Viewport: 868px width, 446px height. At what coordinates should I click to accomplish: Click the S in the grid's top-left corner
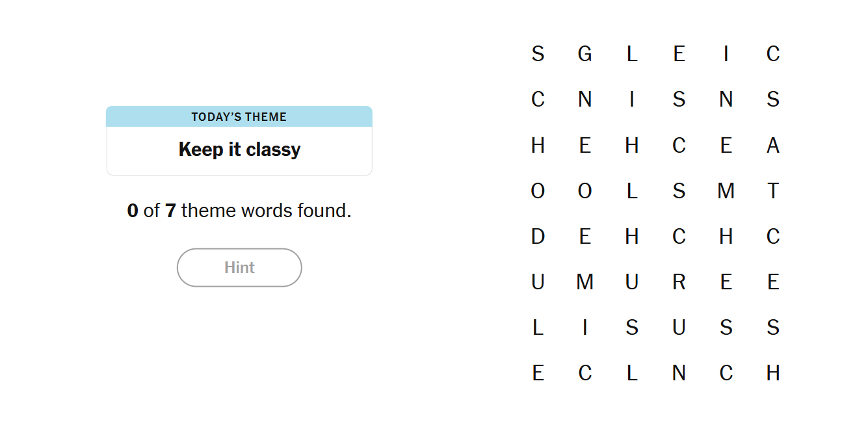coord(538,53)
